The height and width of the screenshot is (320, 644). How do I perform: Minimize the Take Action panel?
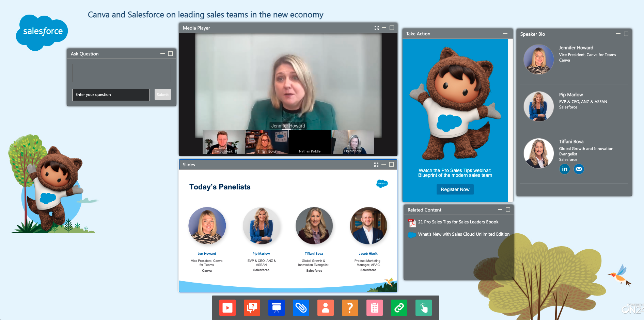tap(505, 33)
